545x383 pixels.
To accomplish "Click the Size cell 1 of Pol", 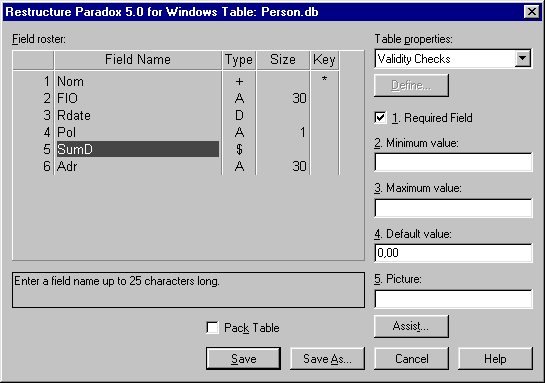I will [283, 132].
